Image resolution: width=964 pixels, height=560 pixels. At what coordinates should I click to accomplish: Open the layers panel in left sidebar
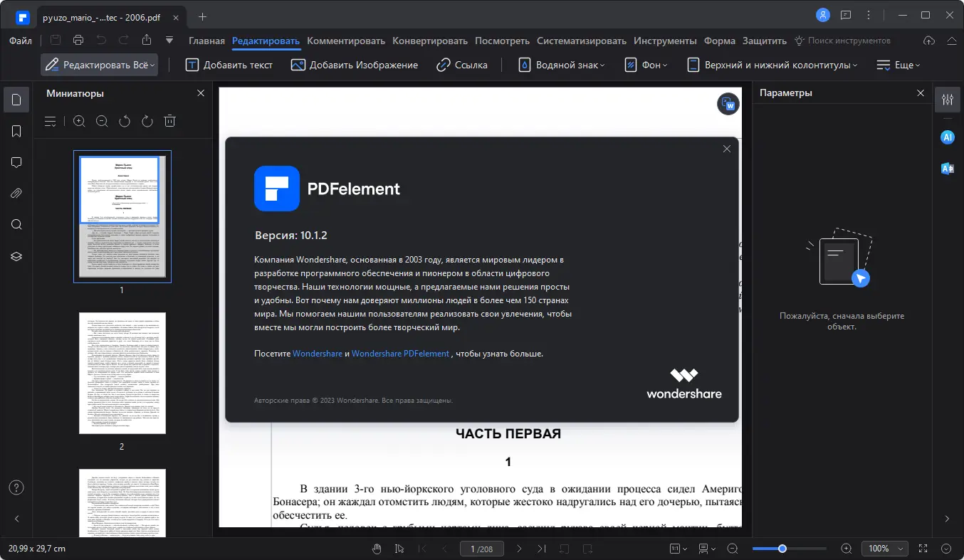(16, 256)
